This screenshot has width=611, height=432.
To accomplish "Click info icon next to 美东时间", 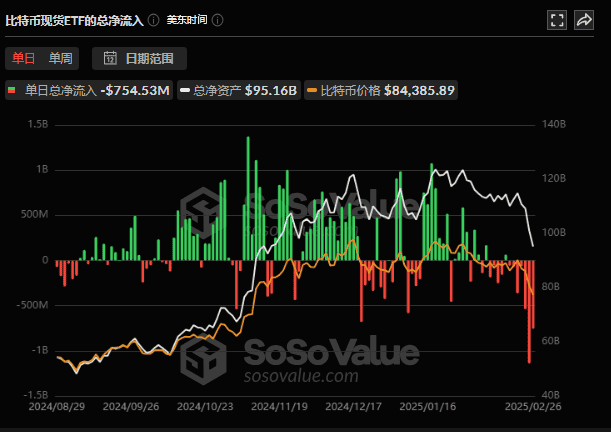I will pyautogui.click(x=218, y=20).
